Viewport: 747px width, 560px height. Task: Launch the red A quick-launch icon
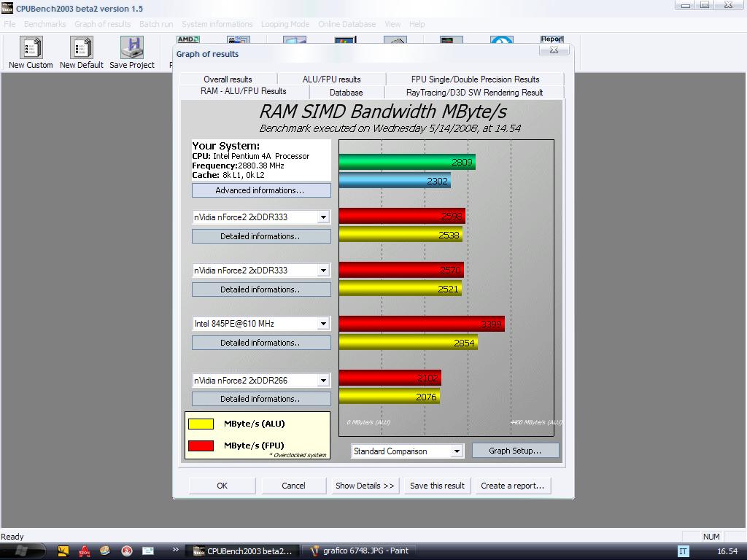pos(85,551)
